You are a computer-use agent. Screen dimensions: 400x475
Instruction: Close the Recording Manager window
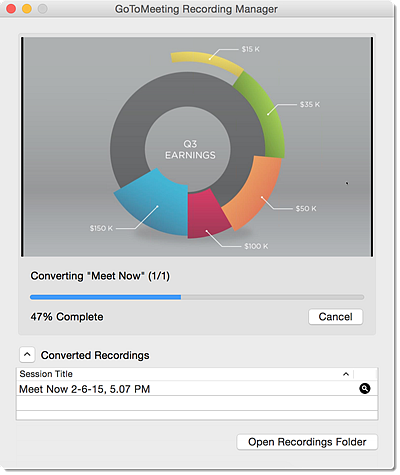pos(11,9)
